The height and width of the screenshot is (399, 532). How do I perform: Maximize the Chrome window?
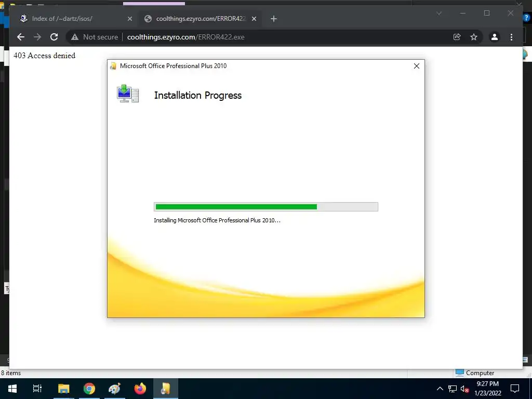pos(486,13)
